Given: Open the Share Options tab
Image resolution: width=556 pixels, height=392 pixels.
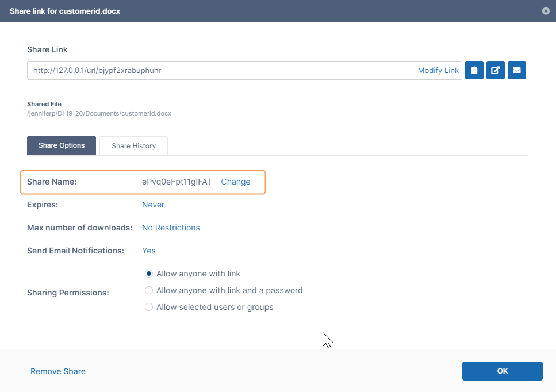Looking at the screenshot, I should coord(62,146).
